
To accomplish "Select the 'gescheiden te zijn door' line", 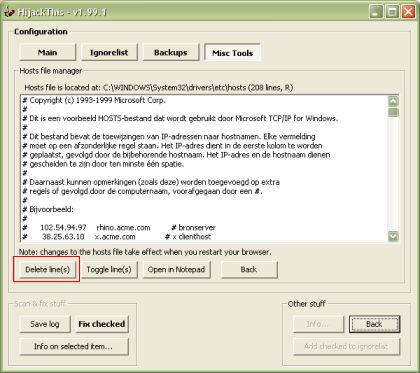I will click(204, 164).
